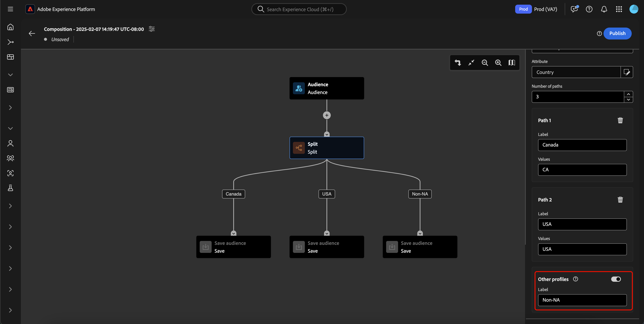The image size is (644, 324).
Task: Open Home in the left sidebar
Action: pyautogui.click(x=10, y=27)
